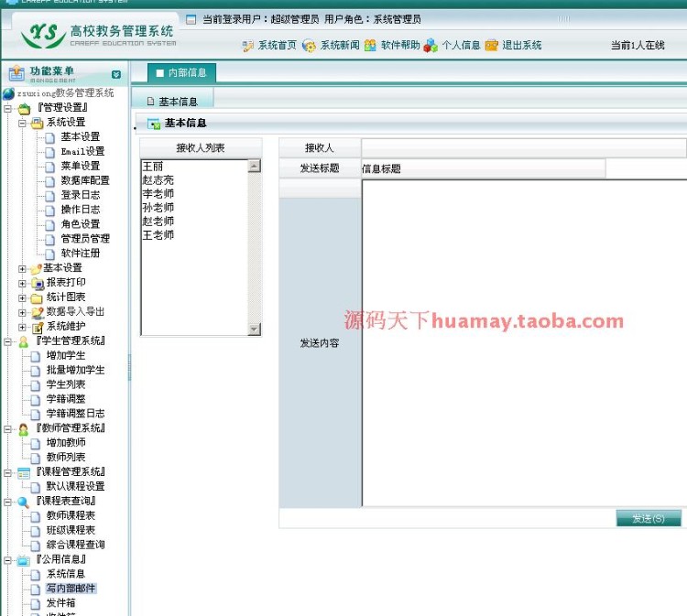Open 批量增加学生 in the tree

coord(75,370)
